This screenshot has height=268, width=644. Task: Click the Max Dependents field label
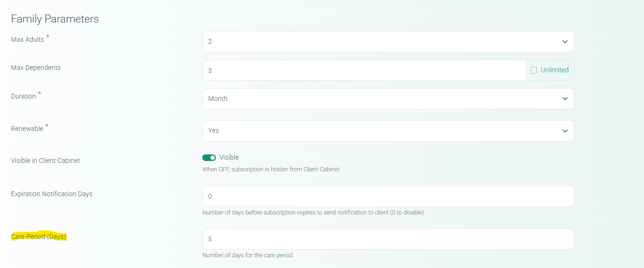[36, 68]
